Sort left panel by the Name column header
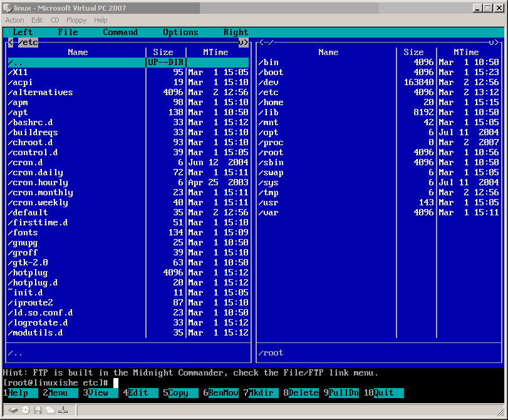The height and width of the screenshot is (420, 508). click(78, 52)
